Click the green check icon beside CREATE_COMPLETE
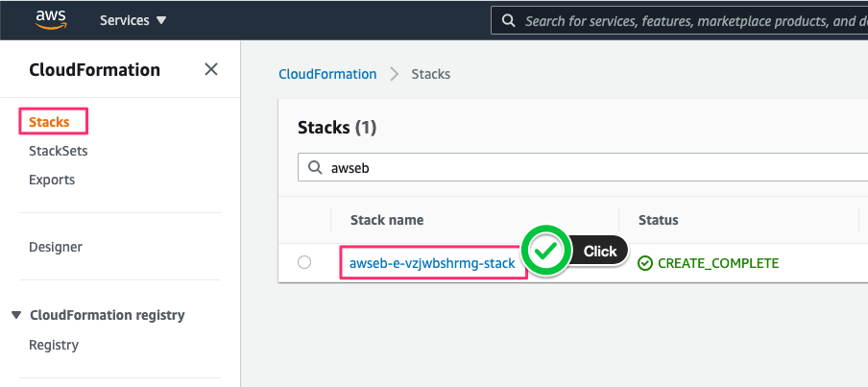This screenshot has height=387, width=868. 645,263
